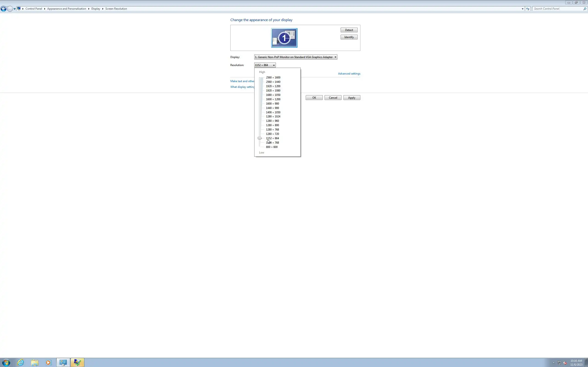This screenshot has height=367, width=588.
Task: Navigate to Appearance and Personalization breadcrumb
Action: [x=67, y=9]
